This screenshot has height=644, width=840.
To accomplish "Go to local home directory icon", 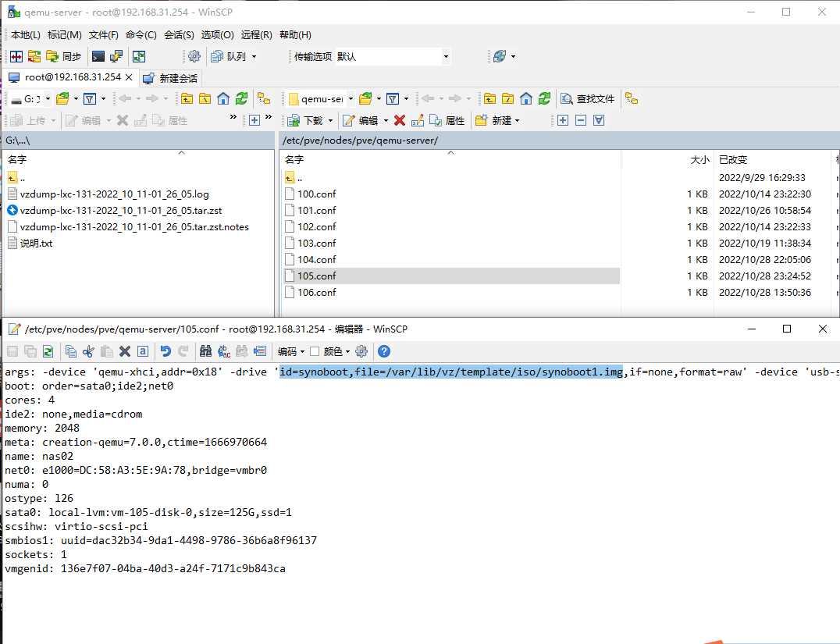I will point(222,98).
